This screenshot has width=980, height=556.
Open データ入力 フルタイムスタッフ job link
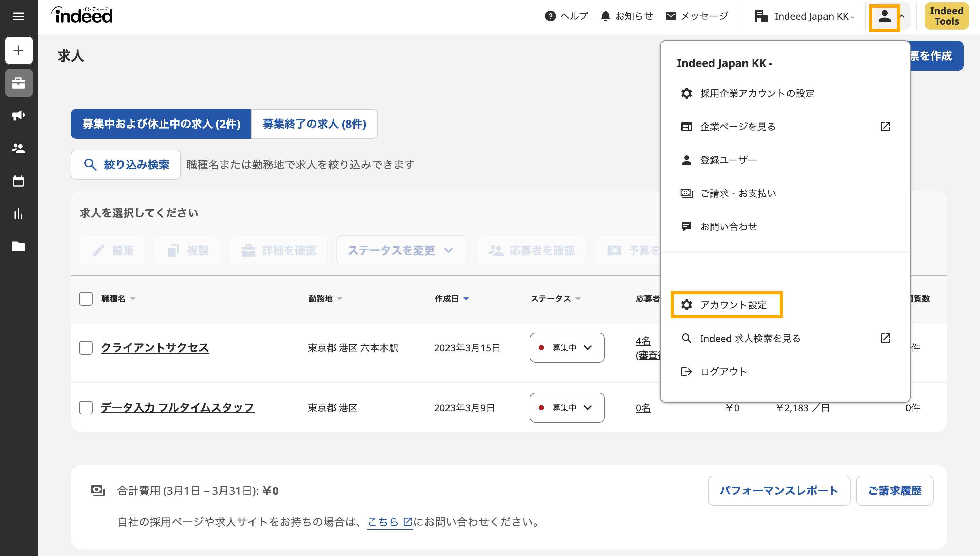coord(177,407)
